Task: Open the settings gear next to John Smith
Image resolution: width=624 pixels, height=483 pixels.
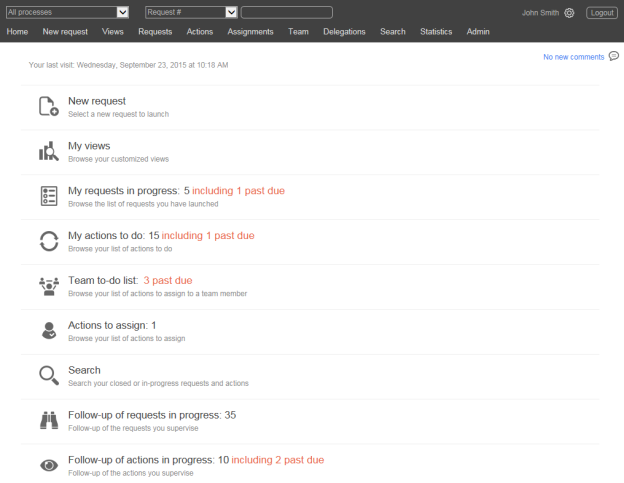Action: click(x=569, y=13)
